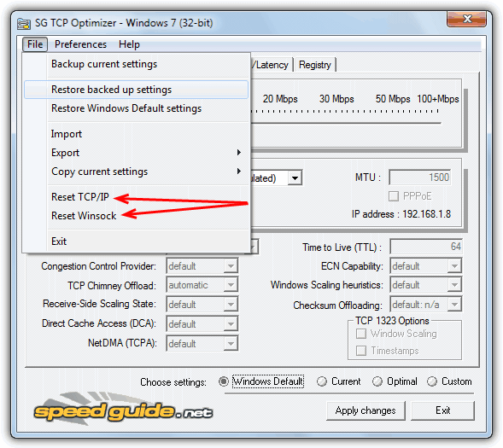The image size is (503, 448).
Task: Select the Optimal settings radio button
Action: click(377, 381)
